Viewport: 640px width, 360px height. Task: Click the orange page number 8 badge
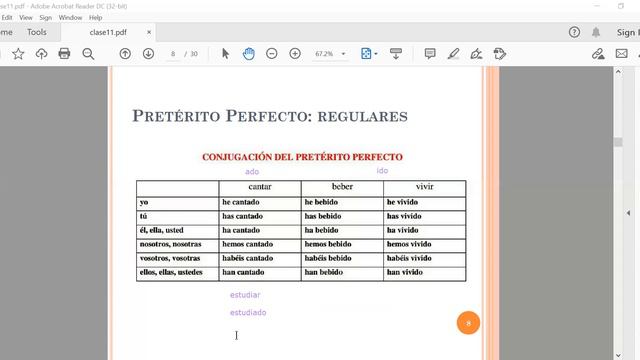468,323
